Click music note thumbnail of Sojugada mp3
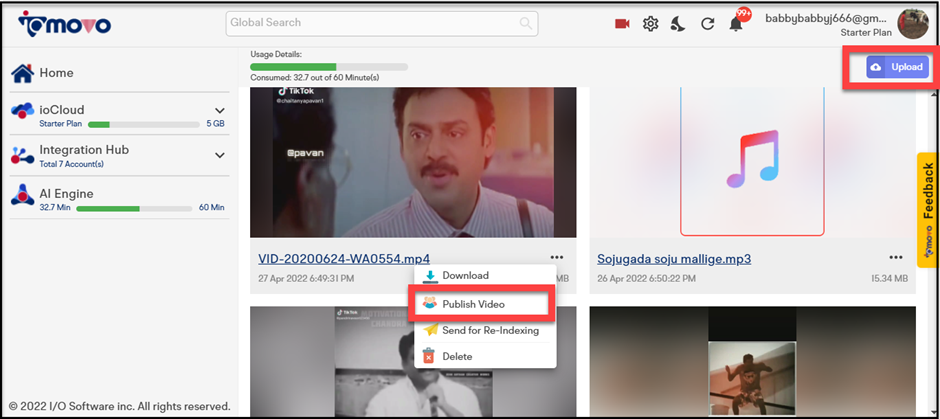This screenshot has height=419, width=940. pyautogui.click(x=752, y=162)
